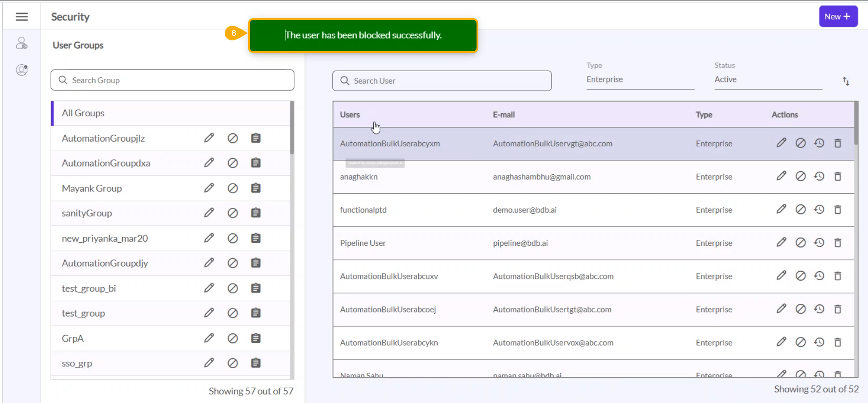Open the Type filter dropdown

pyautogui.click(x=640, y=80)
